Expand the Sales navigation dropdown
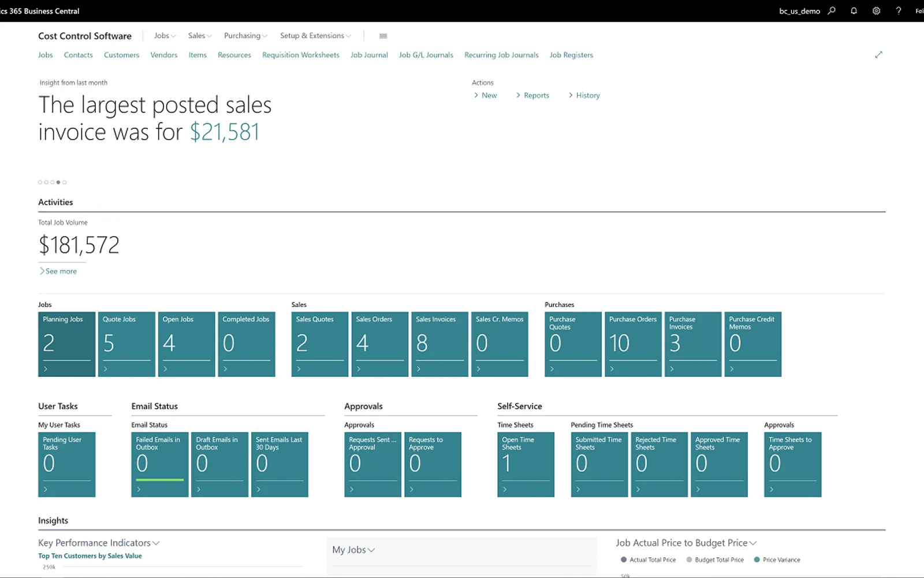 coord(200,36)
